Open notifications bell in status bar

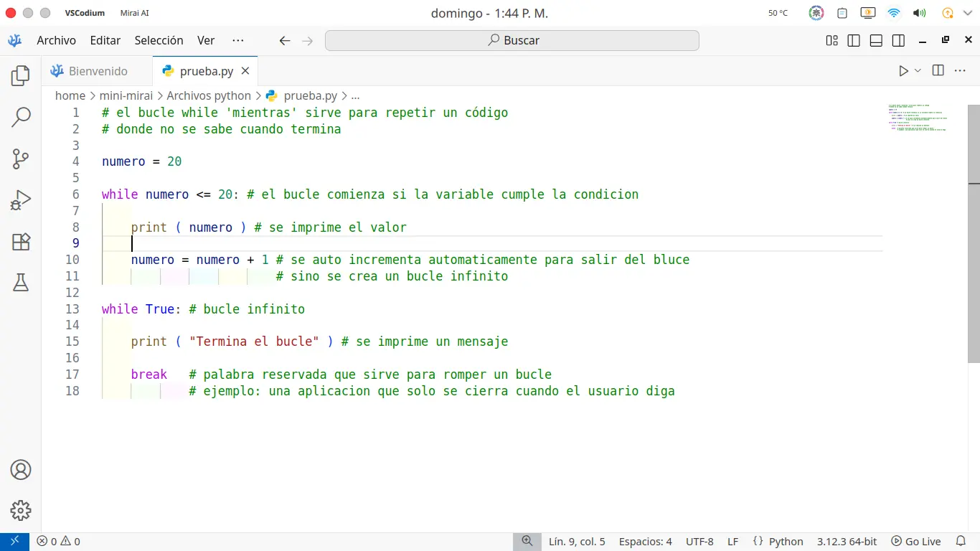[961, 542]
